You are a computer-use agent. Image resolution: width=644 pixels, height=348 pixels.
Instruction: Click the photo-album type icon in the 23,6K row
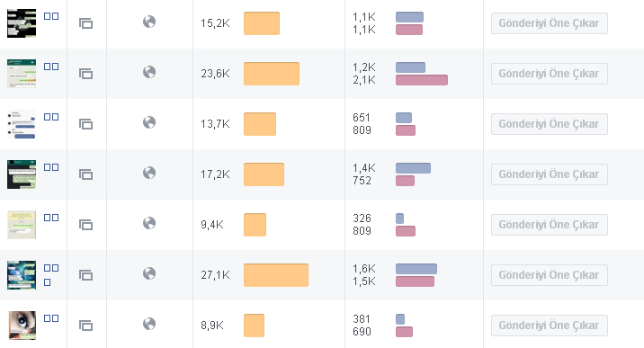pos(85,74)
